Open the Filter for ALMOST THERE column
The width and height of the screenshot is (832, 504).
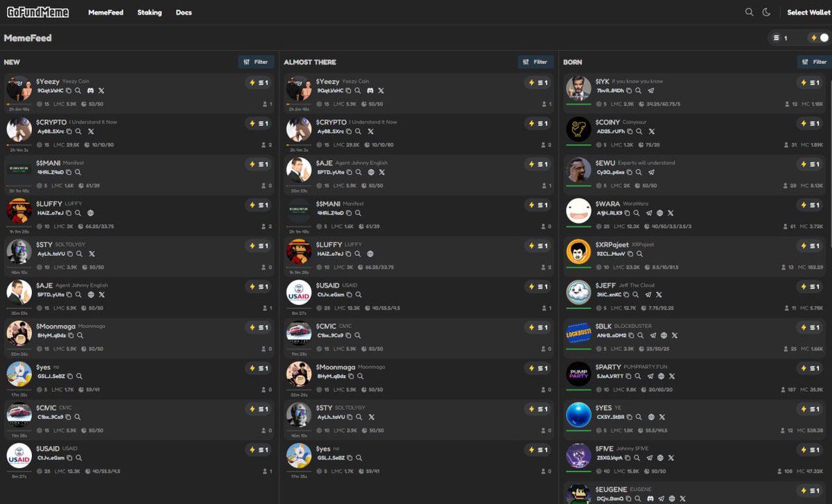click(536, 62)
